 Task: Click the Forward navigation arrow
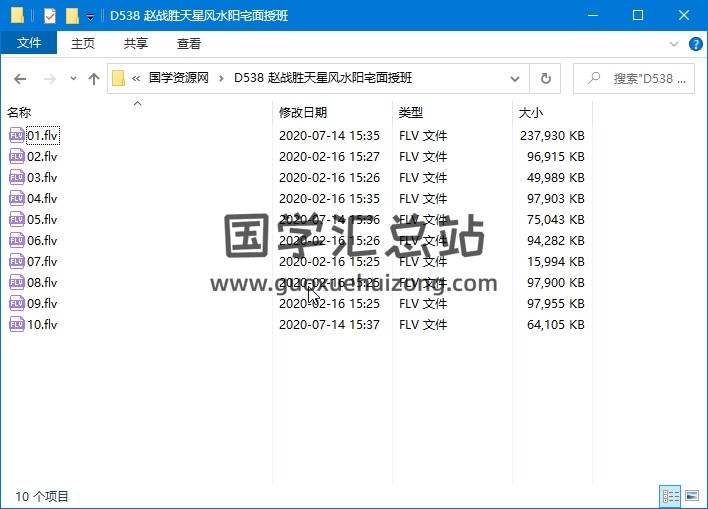click(49, 79)
